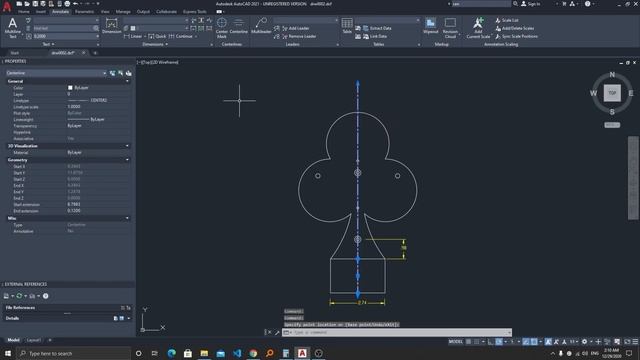The height and width of the screenshot is (360, 640).
Task: Toggle PICKADD mode in Properties panel
Action: click(112, 73)
